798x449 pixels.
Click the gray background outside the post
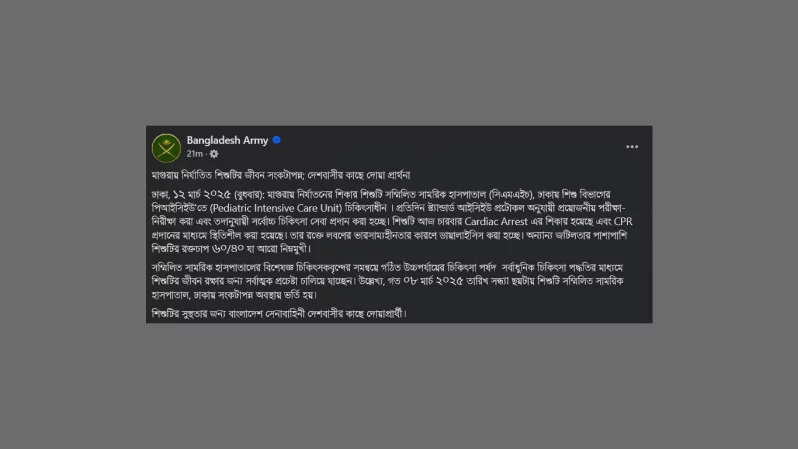point(399,387)
